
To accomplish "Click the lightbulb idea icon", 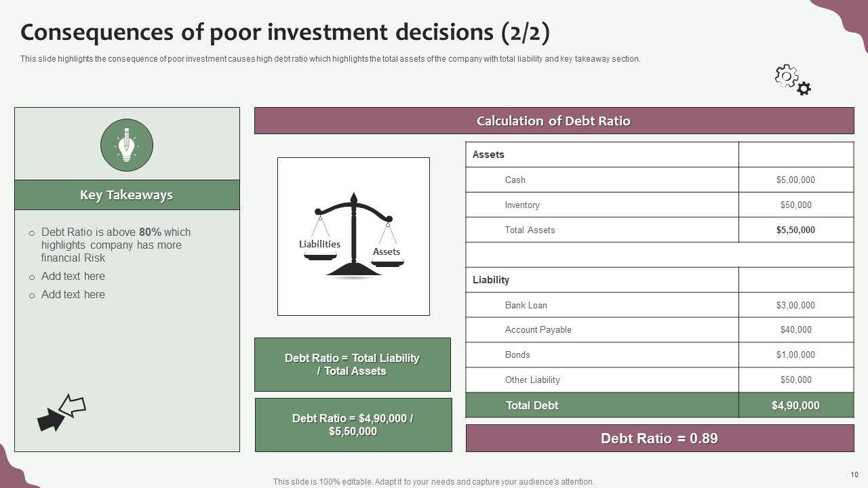I will (x=127, y=144).
